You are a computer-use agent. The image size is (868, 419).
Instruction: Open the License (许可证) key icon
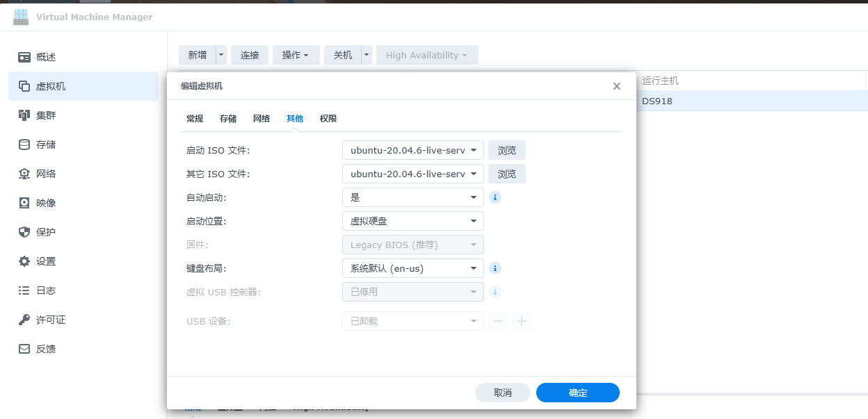(24, 320)
